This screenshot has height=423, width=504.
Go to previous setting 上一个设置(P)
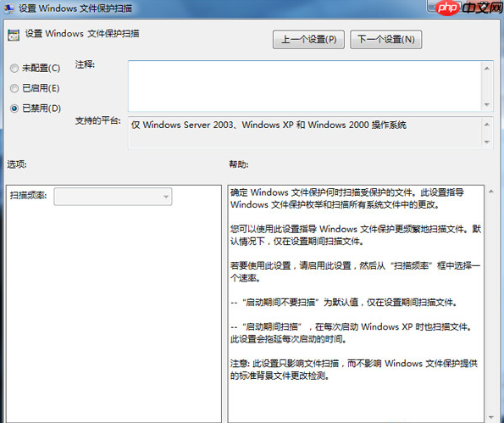(308, 40)
